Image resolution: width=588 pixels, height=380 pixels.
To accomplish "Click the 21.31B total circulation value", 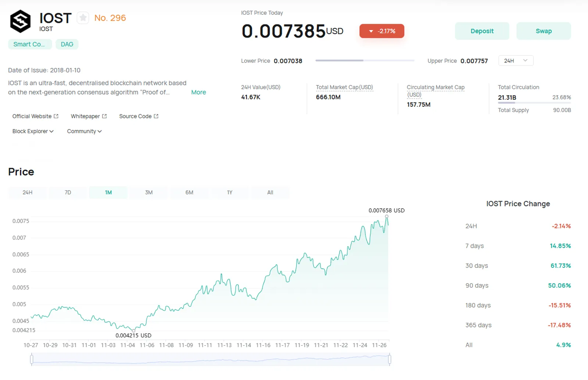I will pos(507,97).
